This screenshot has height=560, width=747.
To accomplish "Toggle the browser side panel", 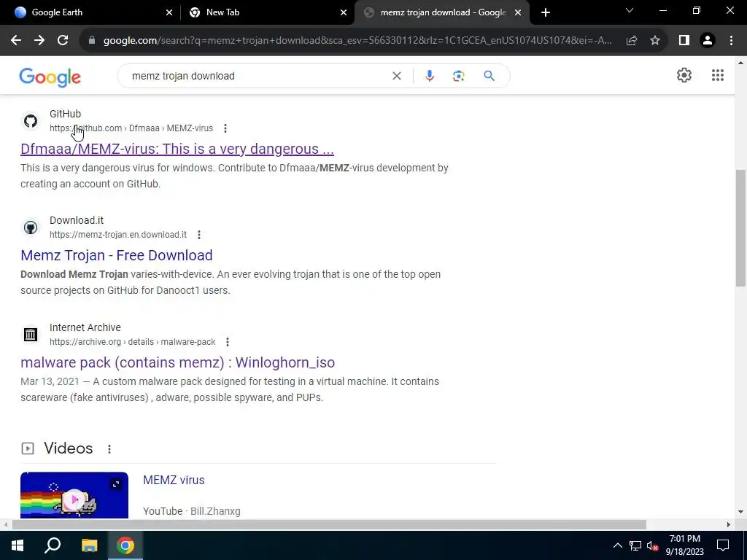I will [684, 41].
